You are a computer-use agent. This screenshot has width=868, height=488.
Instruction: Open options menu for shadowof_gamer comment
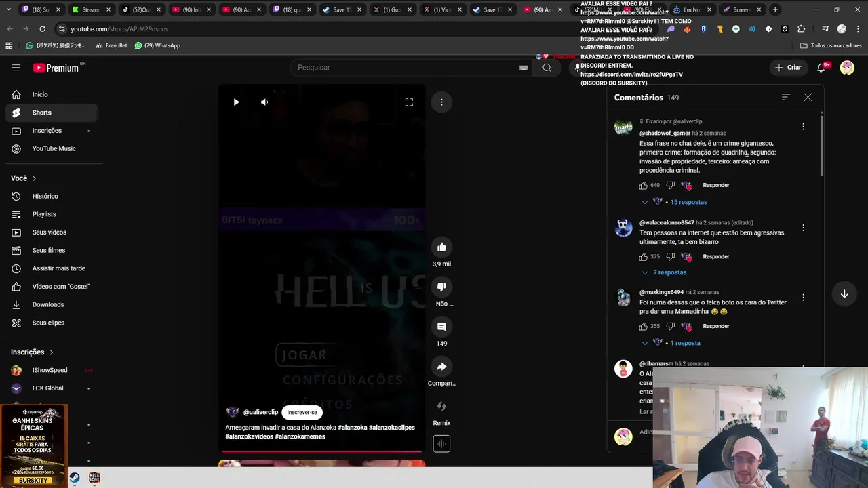803,127
